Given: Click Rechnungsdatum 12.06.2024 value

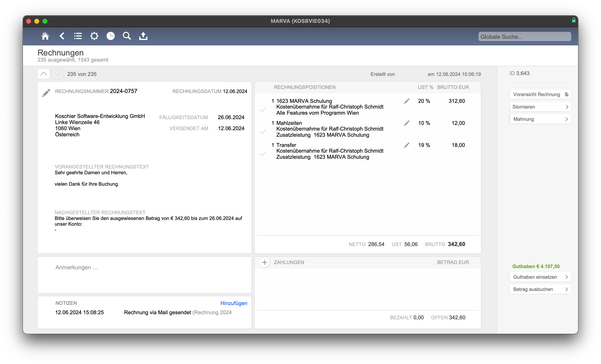Looking at the screenshot, I should click(235, 91).
